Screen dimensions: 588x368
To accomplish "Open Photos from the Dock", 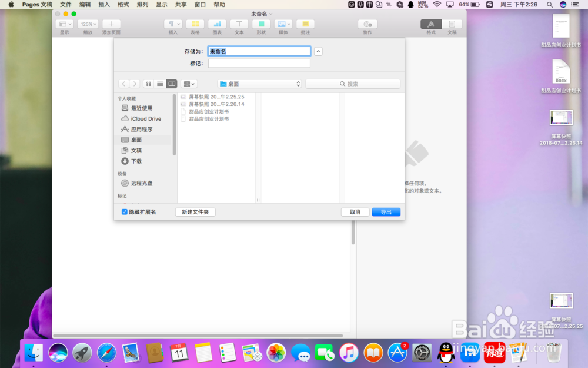I will (276, 353).
